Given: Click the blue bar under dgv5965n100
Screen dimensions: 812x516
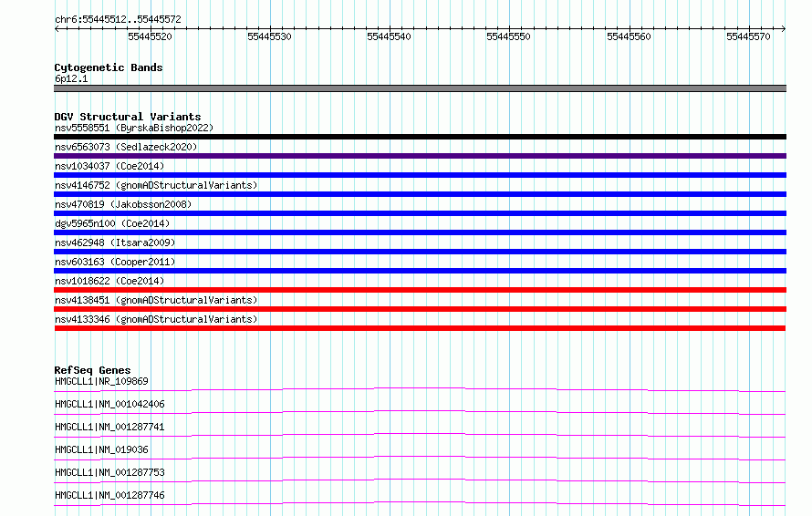Looking at the screenshot, I should (x=420, y=232).
